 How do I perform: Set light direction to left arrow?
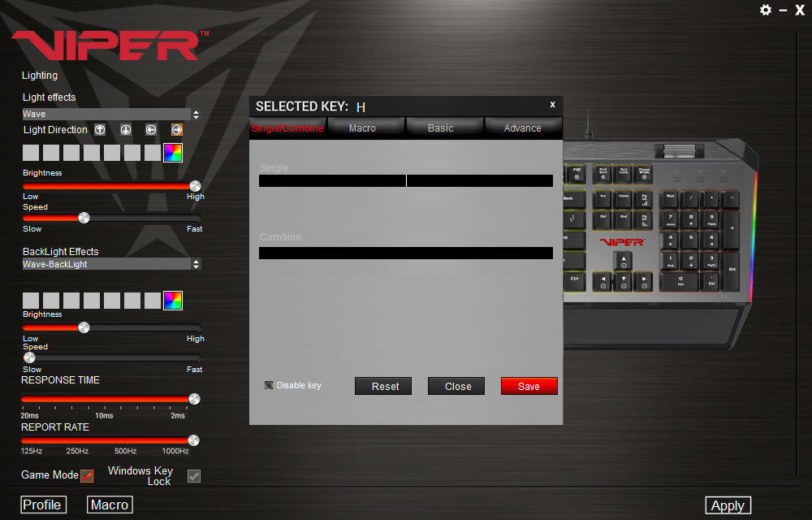[x=151, y=129]
